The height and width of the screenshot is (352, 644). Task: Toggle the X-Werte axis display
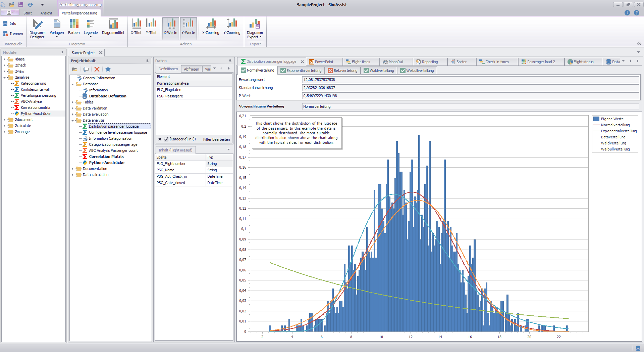[x=170, y=28]
